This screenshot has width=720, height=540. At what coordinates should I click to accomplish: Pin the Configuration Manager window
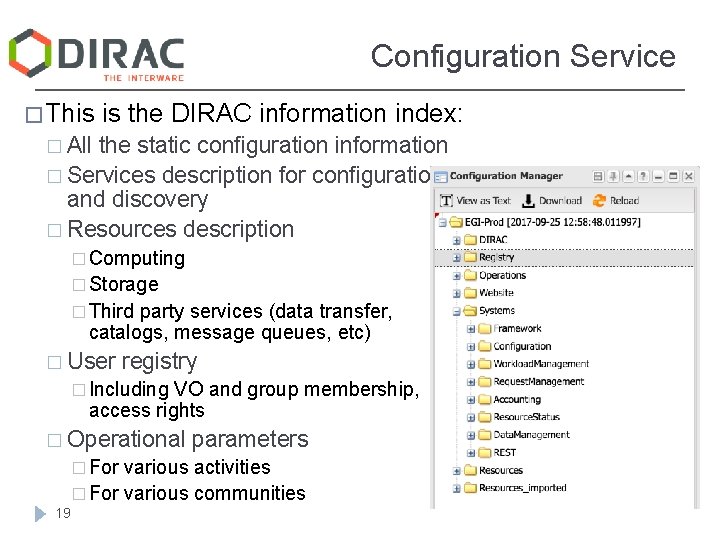tap(613, 176)
